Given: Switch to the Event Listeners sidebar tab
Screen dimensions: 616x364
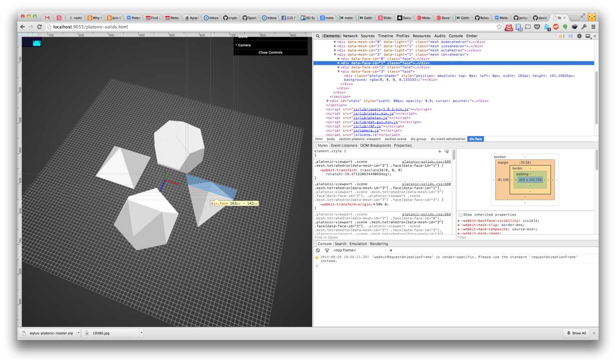Looking at the screenshot, I should 344,146.
